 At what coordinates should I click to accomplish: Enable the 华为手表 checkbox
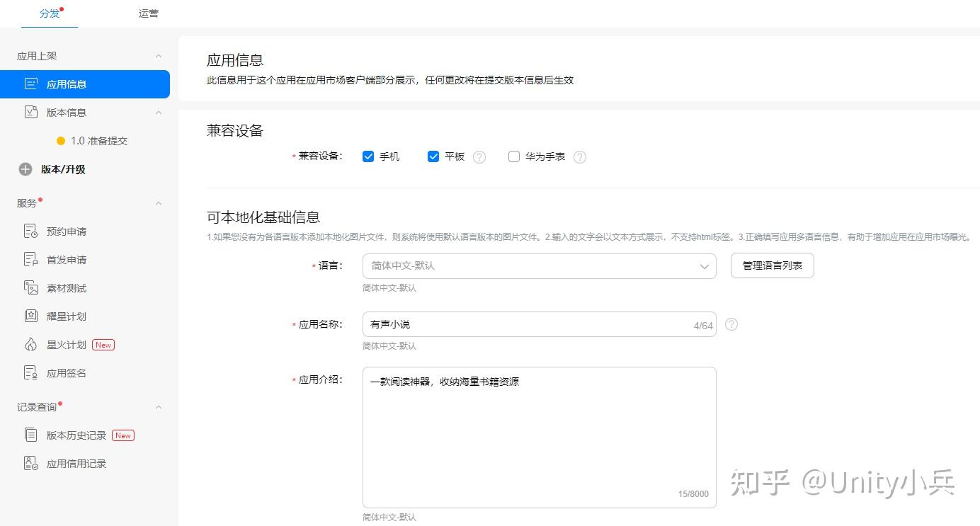pyautogui.click(x=514, y=156)
